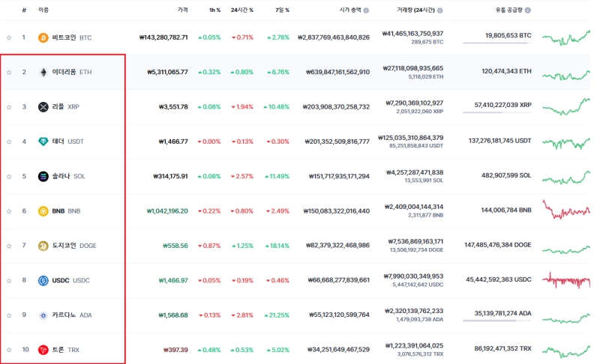Show market cap info tooltip icon
The width and height of the screenshot is (600, 364).
[x=366, y=10]
